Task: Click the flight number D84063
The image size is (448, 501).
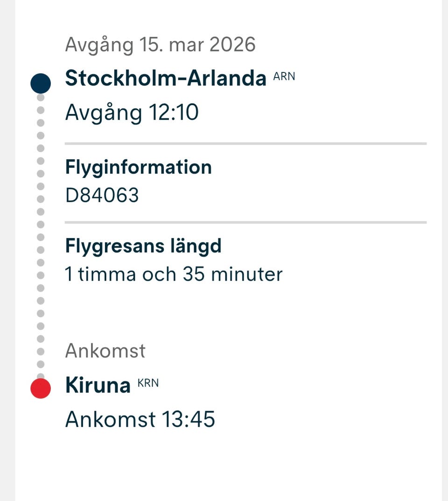Action: (102, 195)
